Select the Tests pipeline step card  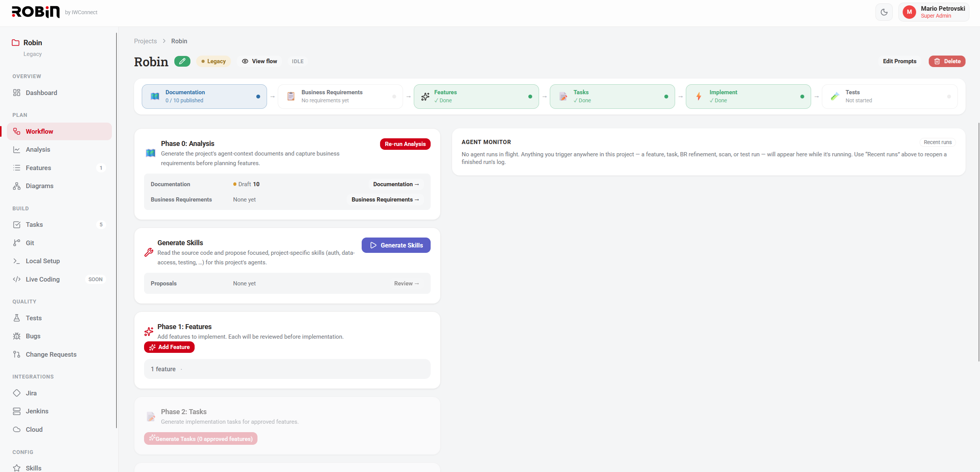890,97
